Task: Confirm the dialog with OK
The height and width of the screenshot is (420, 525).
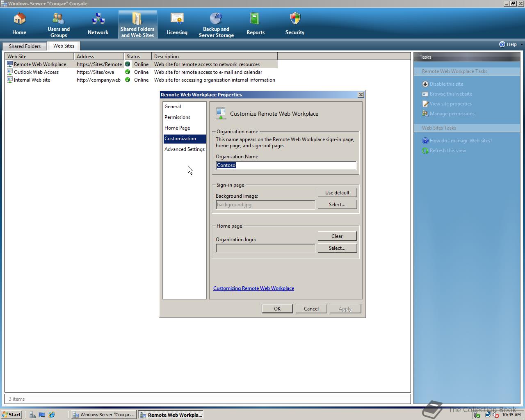Action: (x=277, y=308)
